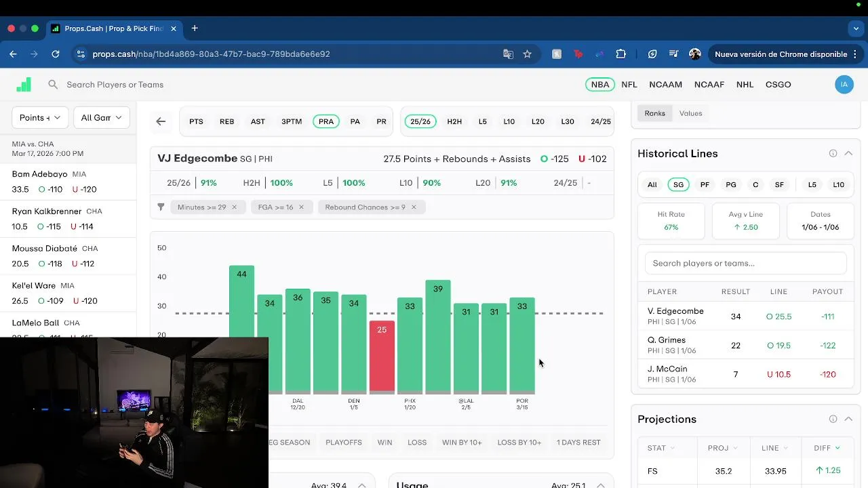Collapse the Usage section chevron
The width and height of the screenshot is (868, 488).
click(601, 485)
